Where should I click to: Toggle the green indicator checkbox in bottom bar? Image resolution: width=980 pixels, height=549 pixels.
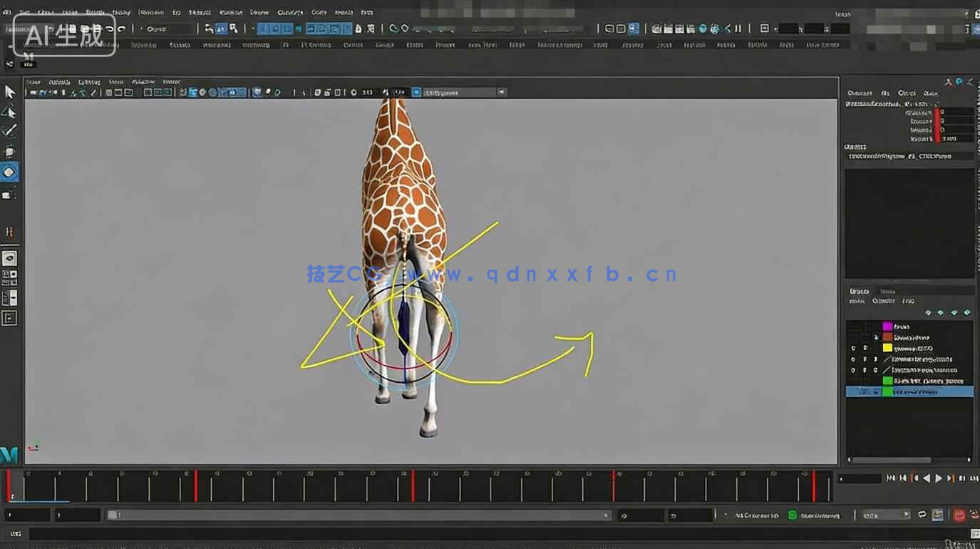(792, 515)
